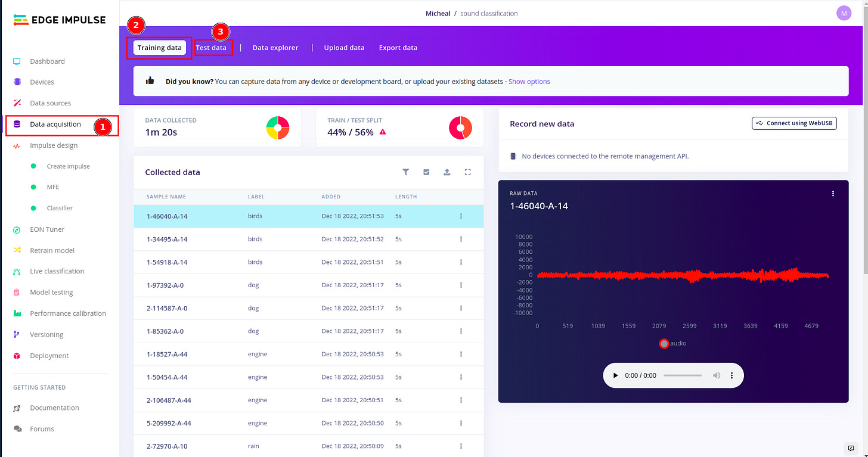Click the red audio waveform graph

coord(683,275)
